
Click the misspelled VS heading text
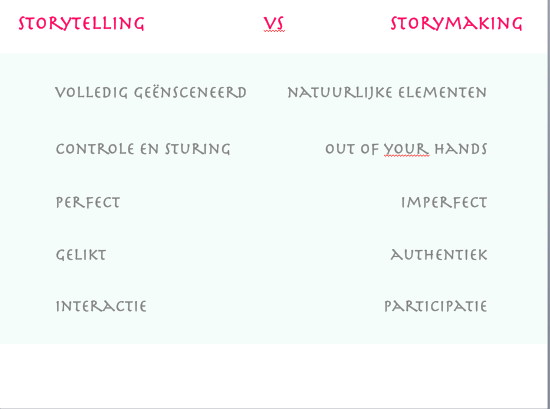pos(274,24)
